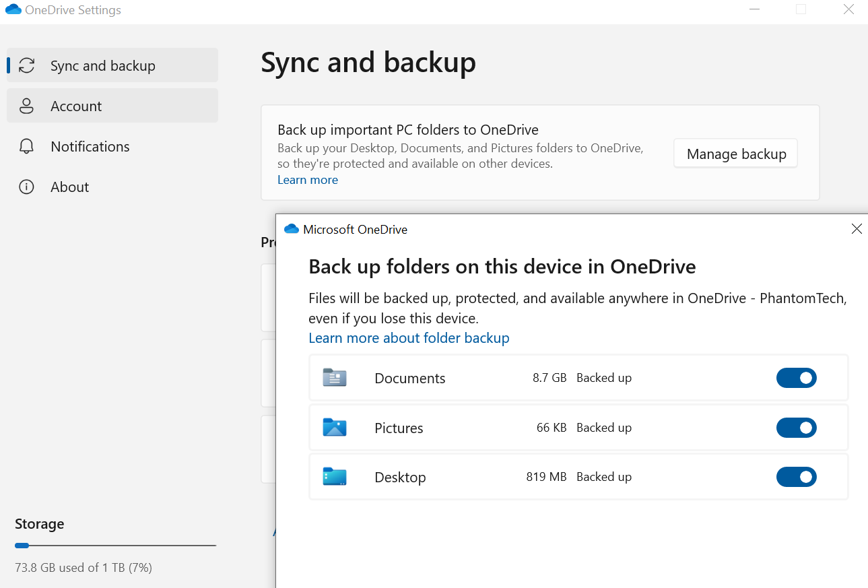This screenshot has height=588, width=868.
Task: Open the About page
Action: [112, 187]
